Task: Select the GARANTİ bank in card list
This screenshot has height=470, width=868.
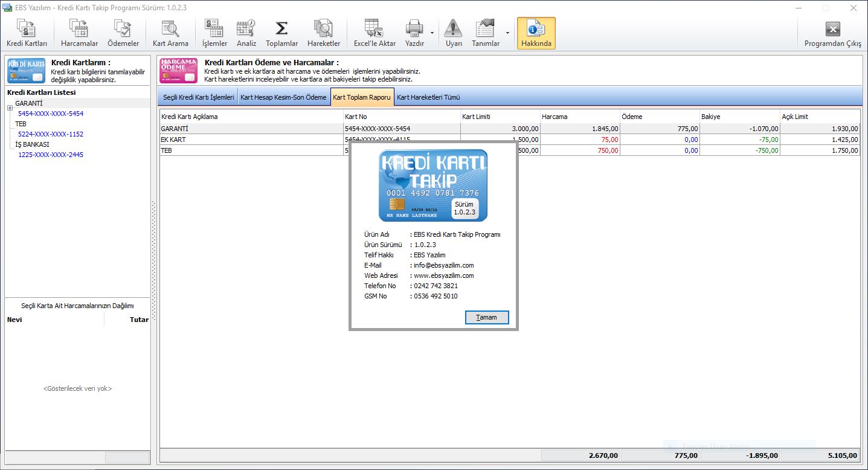Action: 29,103
